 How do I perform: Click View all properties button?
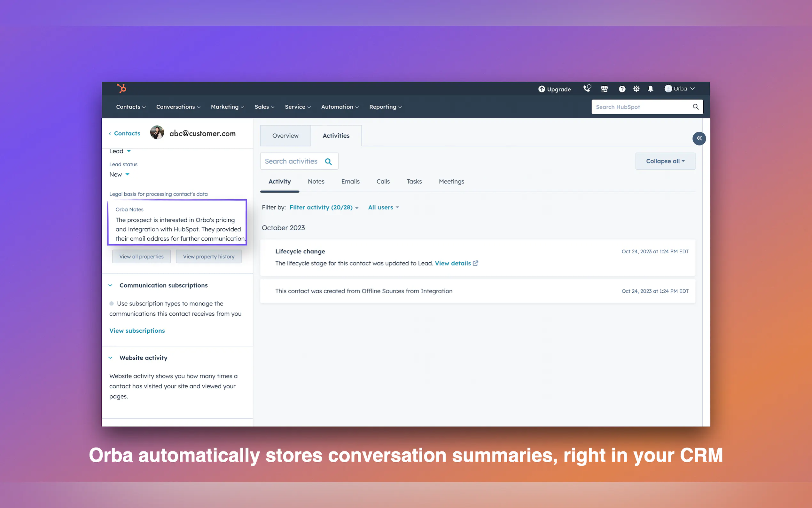(x=141, y=256)
